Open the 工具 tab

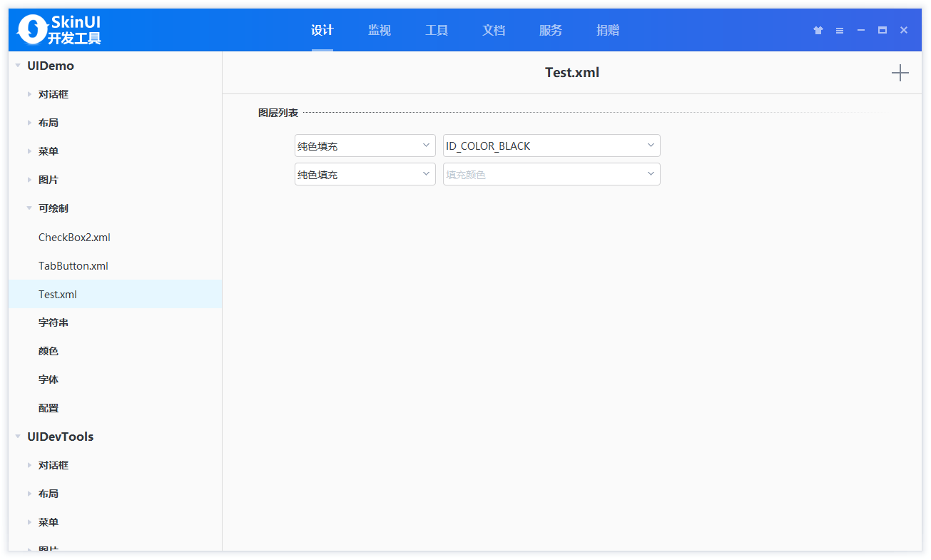pos(437,30)
